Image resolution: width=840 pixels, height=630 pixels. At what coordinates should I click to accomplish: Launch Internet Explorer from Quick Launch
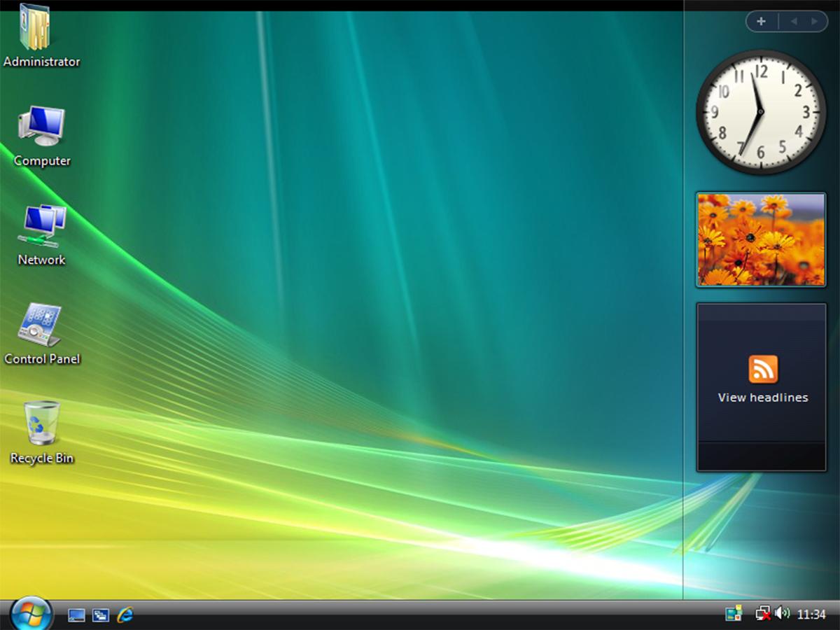click(125, 615)
